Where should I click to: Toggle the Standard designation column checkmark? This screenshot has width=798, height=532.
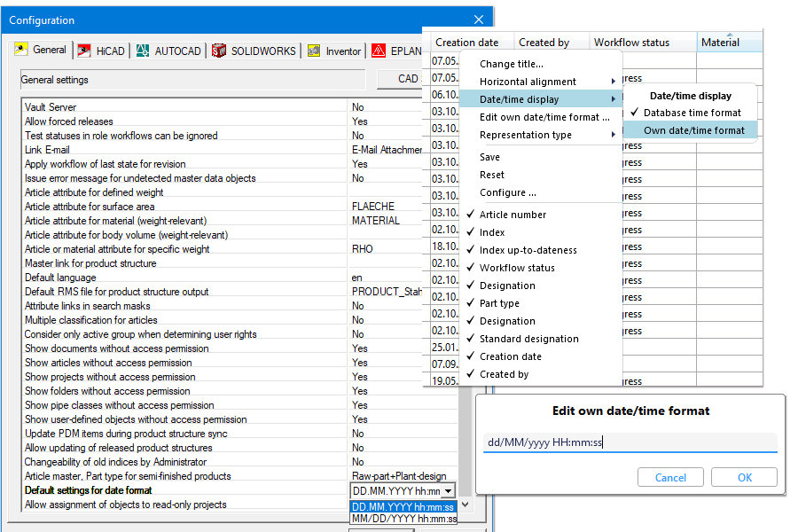coord(470,339)
